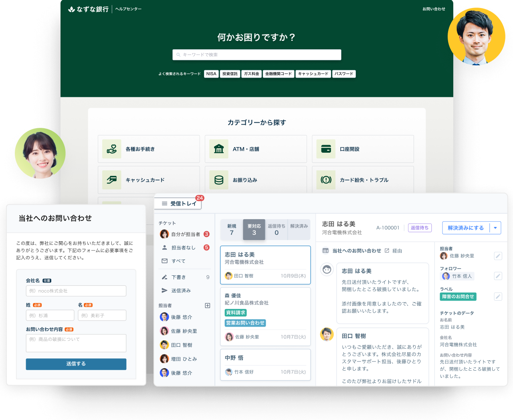Click the 障害のお問合せ label tag

point(458,297)
